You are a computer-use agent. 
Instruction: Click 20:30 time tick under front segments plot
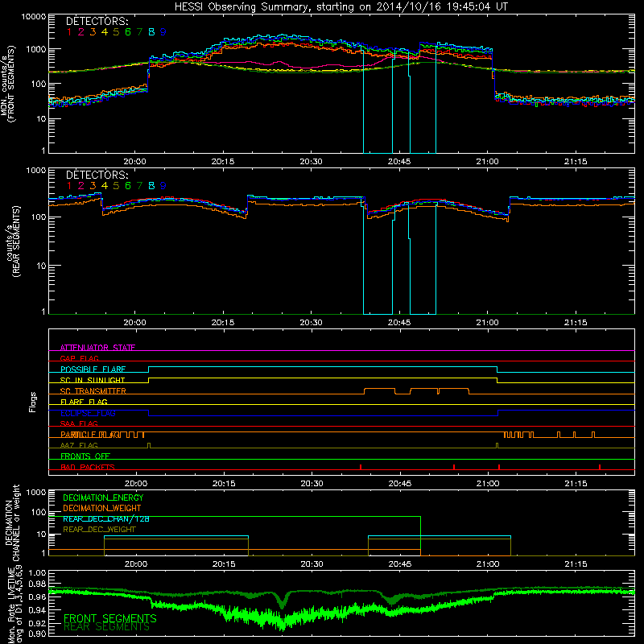pos(312,162)
